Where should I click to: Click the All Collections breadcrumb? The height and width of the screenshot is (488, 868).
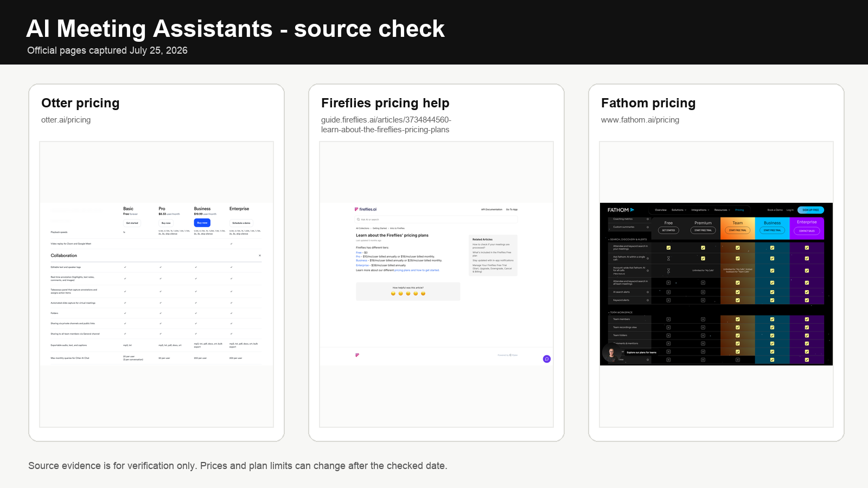pos(362,228)
